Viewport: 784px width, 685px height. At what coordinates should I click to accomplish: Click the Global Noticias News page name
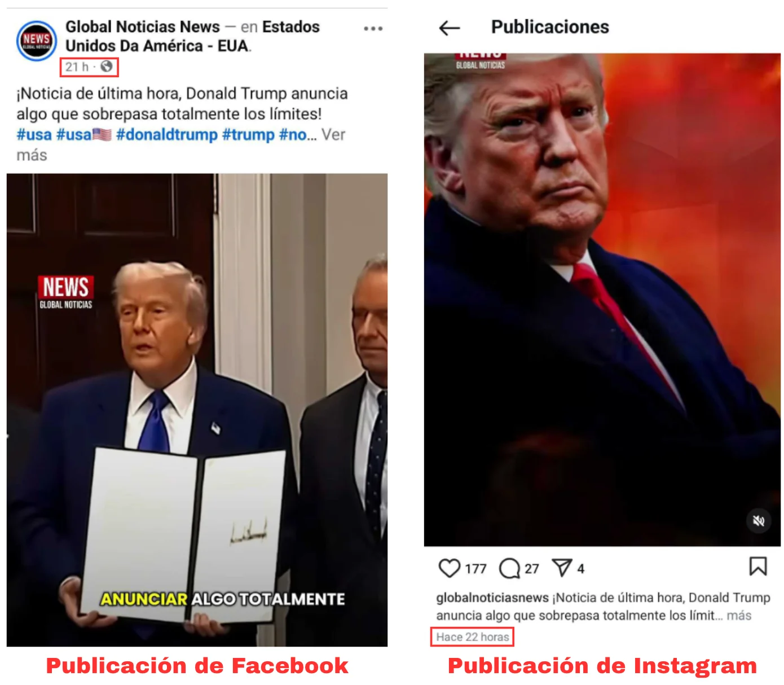click(143, 27)
